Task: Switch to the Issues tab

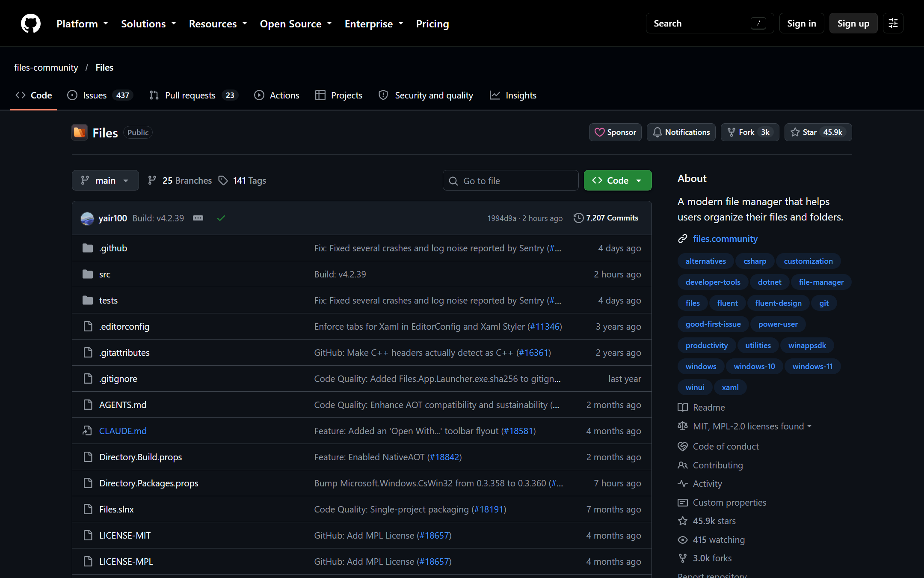Action: tap(100, 95)
